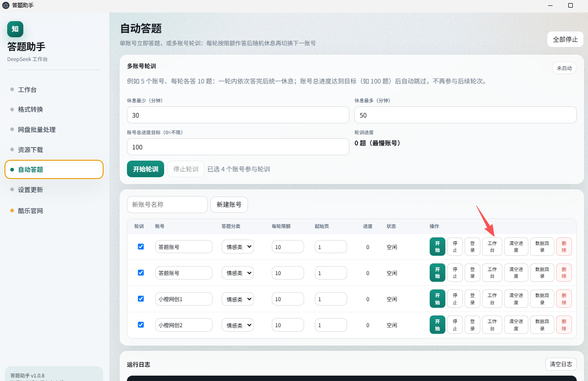
Task: Go to 格式转换 in sidebar
Action: click(x=54, y=109)
